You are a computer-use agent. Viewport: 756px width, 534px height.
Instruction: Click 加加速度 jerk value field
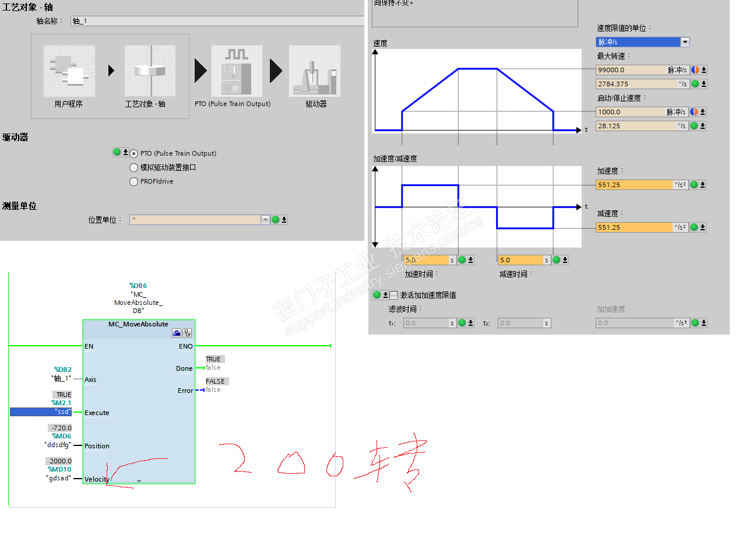point(642,323)
